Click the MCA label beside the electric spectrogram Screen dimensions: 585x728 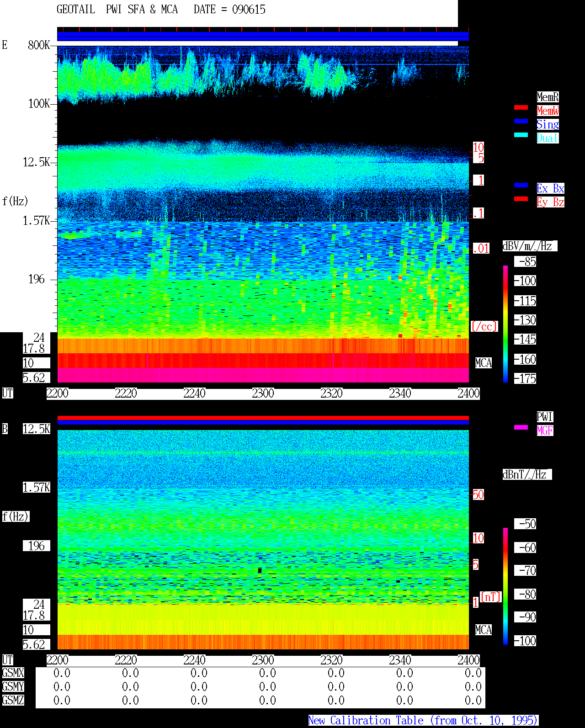484,363
